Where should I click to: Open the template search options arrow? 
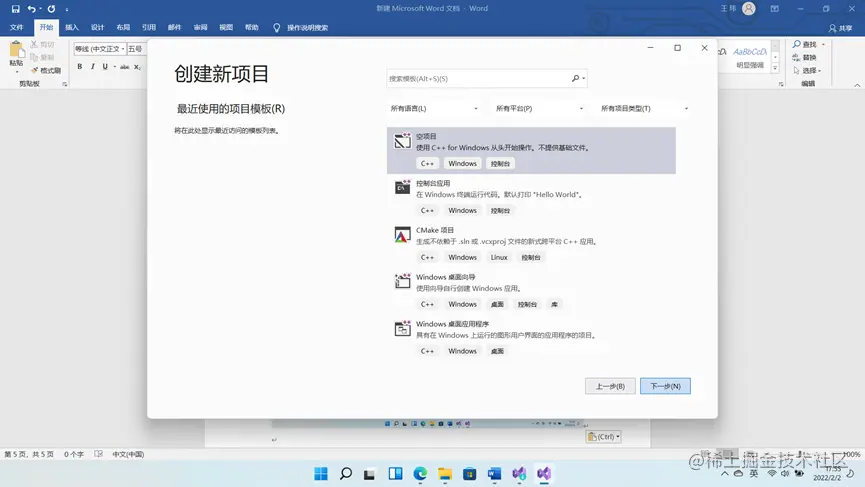[584, 78]
